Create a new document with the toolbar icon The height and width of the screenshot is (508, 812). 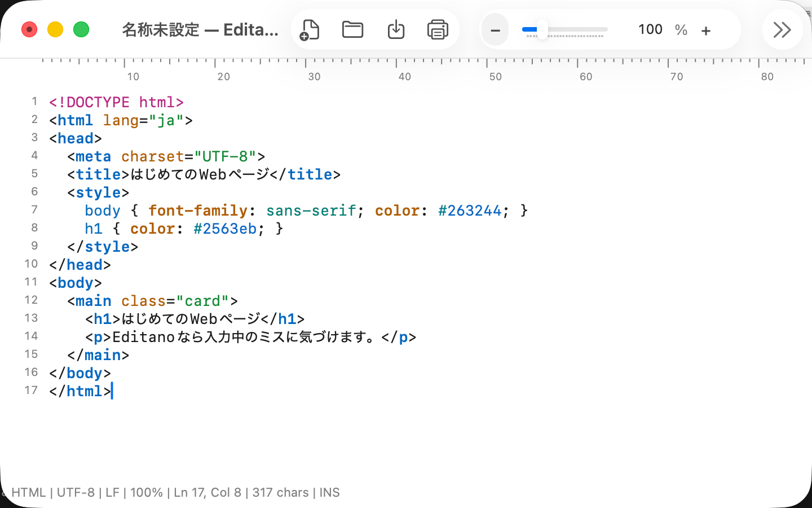click(310, 29)
